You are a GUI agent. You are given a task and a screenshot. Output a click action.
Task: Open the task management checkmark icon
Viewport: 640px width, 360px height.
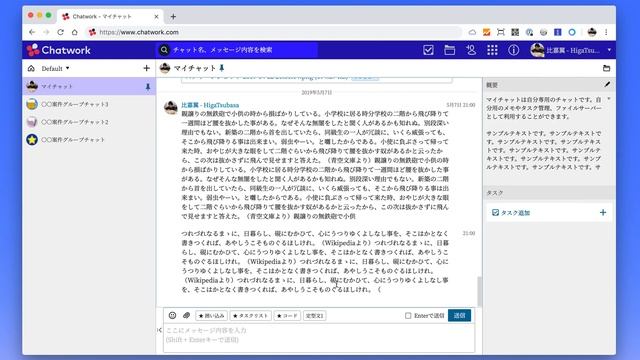point(428,50)
